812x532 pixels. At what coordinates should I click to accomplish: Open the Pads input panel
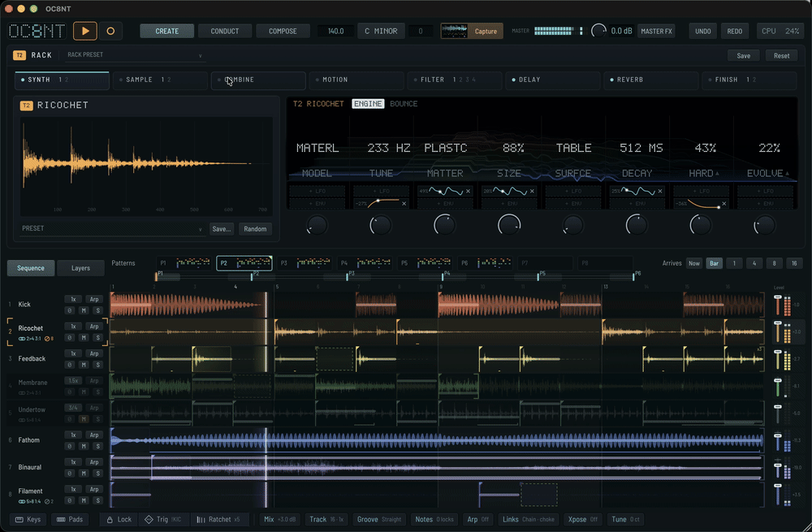coord(69,519)
